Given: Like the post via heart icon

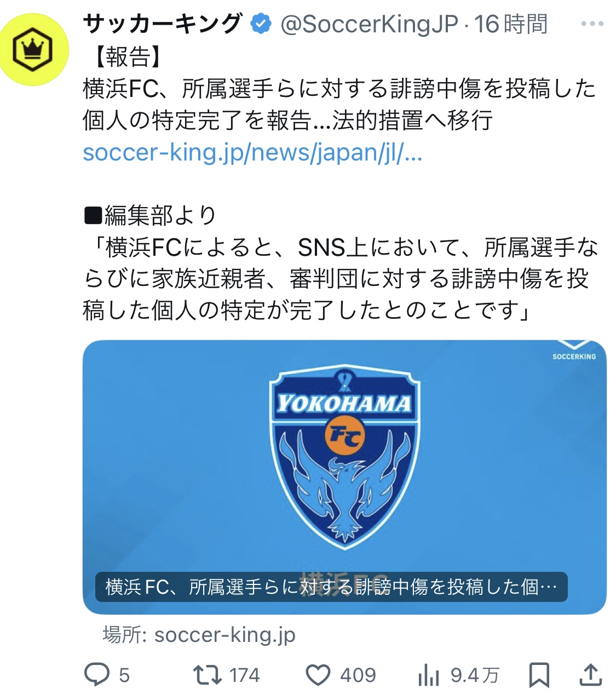Looking at the screenshot, I should 318,675.
